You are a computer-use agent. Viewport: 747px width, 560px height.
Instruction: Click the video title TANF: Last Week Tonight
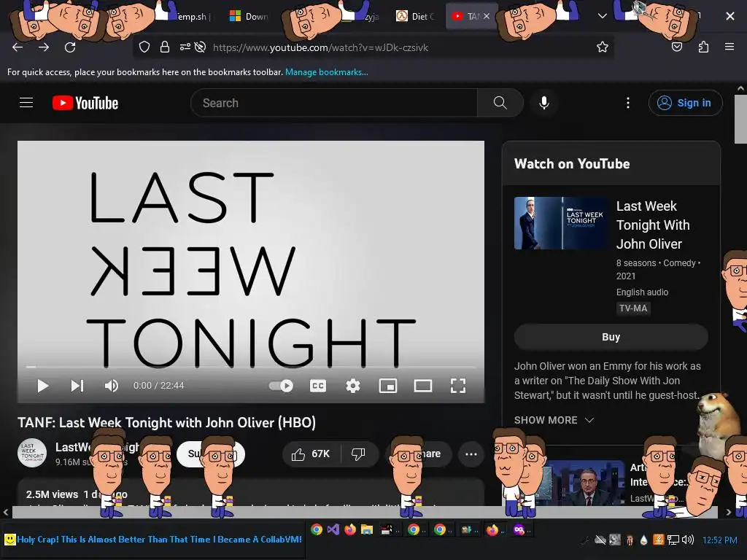tap(167, 423)
